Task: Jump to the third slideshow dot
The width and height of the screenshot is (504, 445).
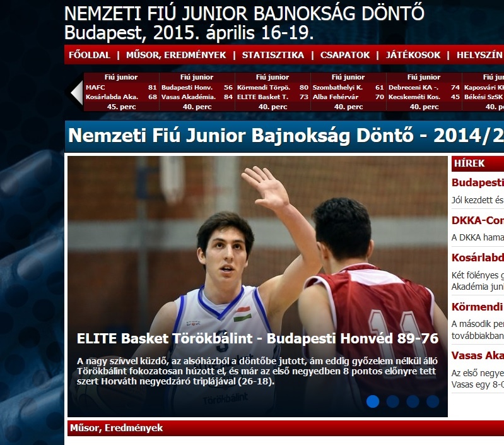Action: 413,401
